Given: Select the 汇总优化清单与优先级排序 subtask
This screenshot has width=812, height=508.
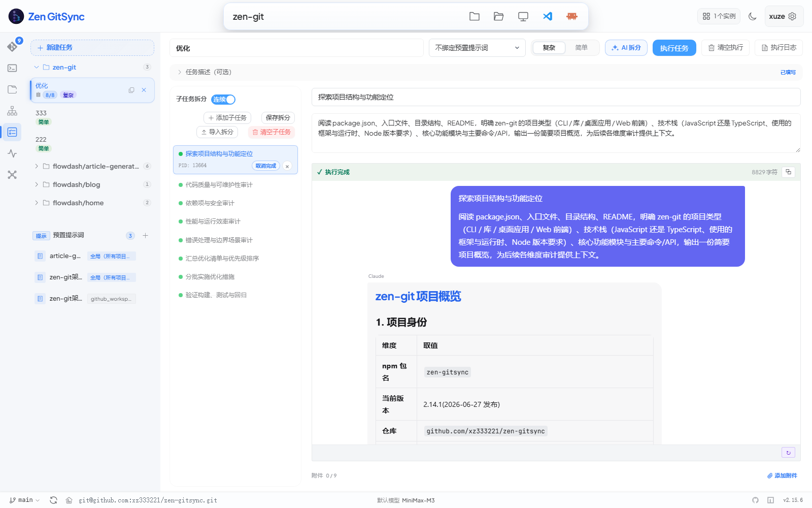Looking at the screenshot, I should (235, 259).
